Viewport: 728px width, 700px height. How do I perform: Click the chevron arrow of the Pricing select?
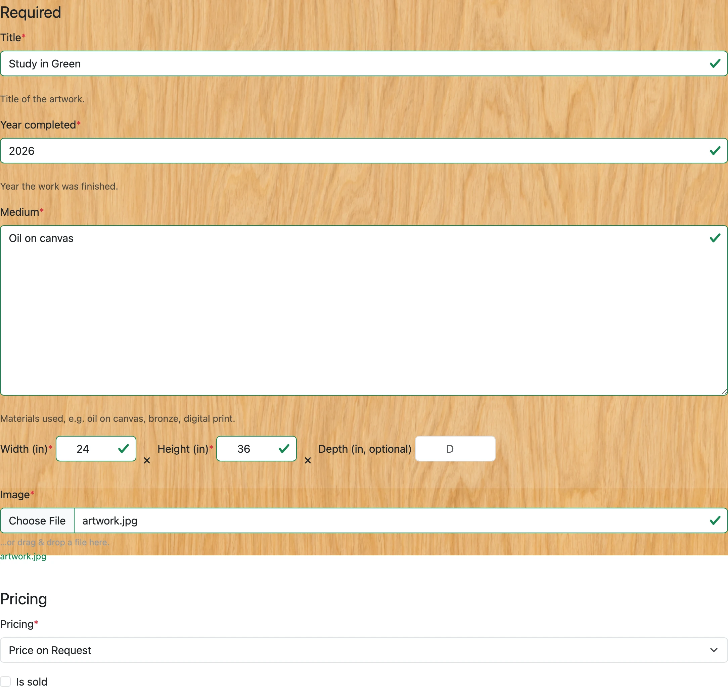click(x=714, y=650)
